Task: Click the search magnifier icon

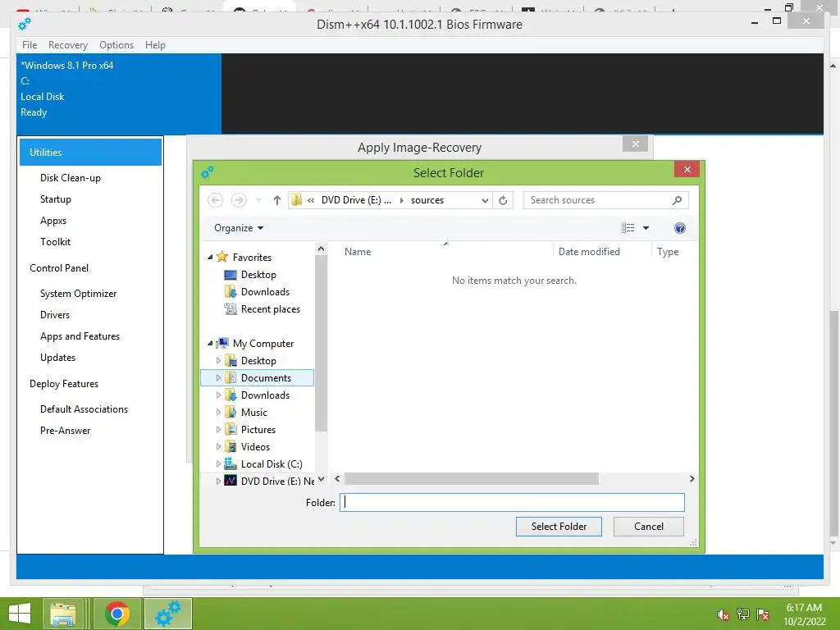Action: 677,200
